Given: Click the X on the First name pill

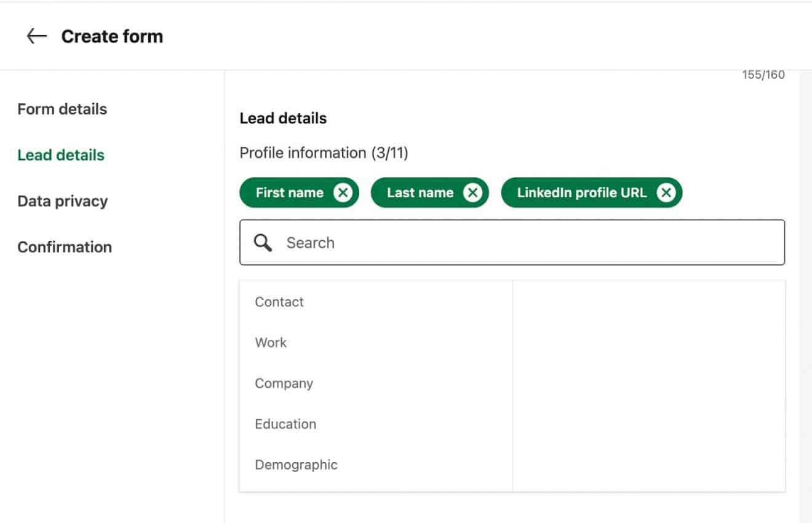Looking at the screenshot, I should [x=343, y=192].
